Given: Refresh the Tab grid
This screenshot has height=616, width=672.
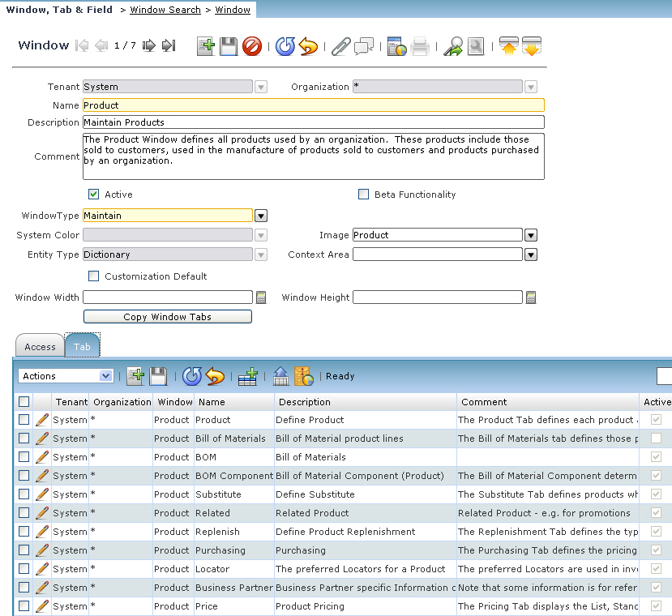Looking at the screenshot, I should point(191,376).
